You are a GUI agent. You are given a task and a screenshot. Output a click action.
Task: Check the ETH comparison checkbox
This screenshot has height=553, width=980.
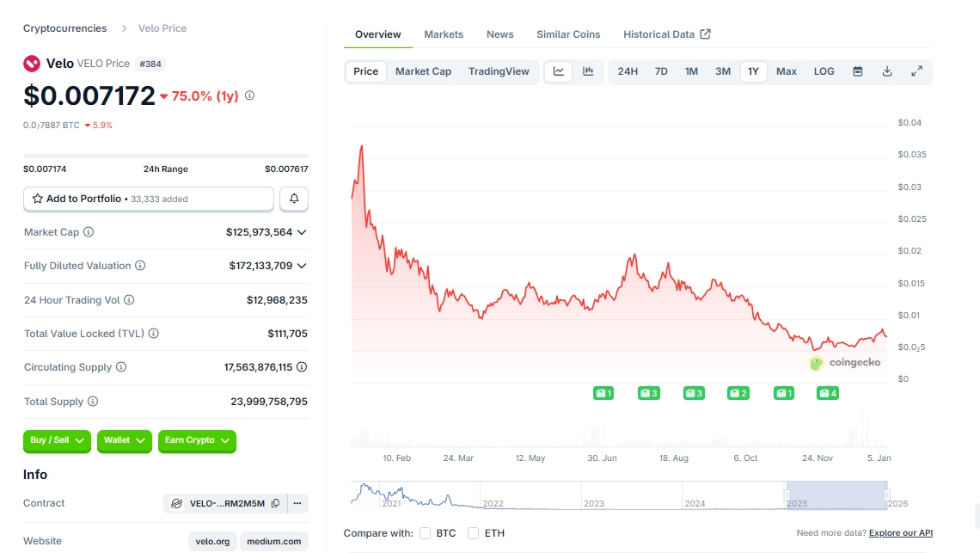[x=473, y=533]
